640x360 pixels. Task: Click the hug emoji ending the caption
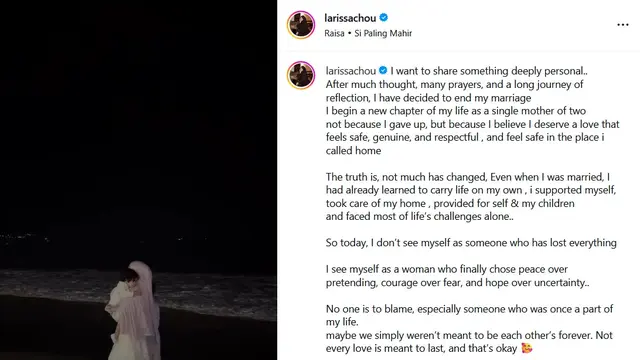coord(527,348)
